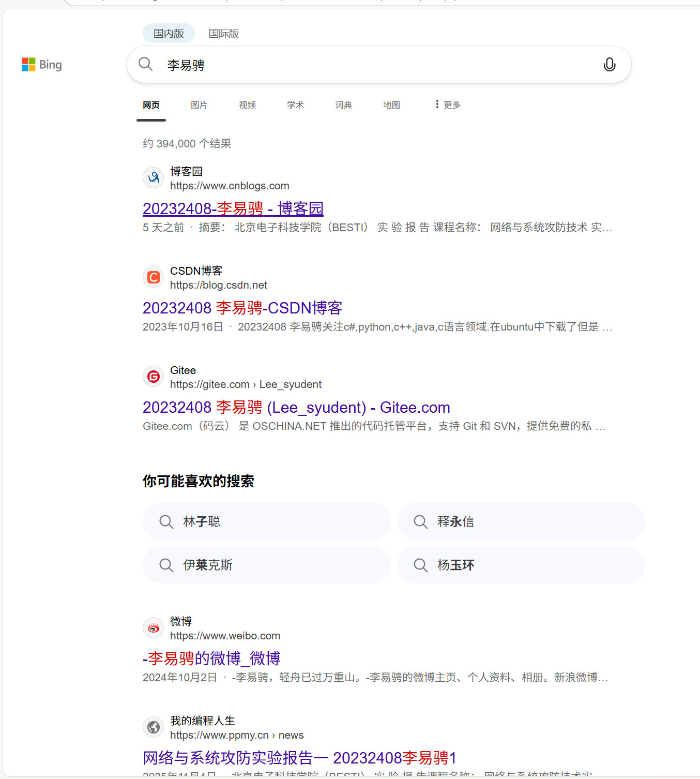The width and height of the screenshot is (700, 779).
Task: Click the CSDN博客 favicon
Action: (x=153, y=277)
